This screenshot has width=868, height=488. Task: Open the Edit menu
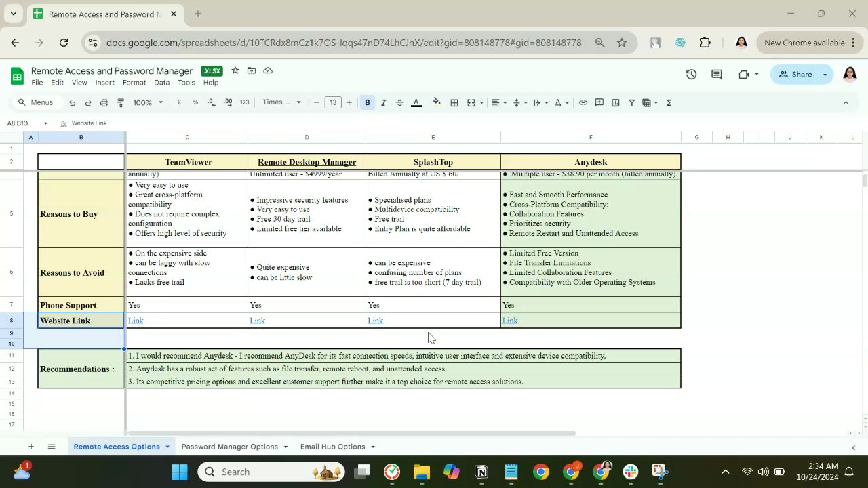point(57,83)
